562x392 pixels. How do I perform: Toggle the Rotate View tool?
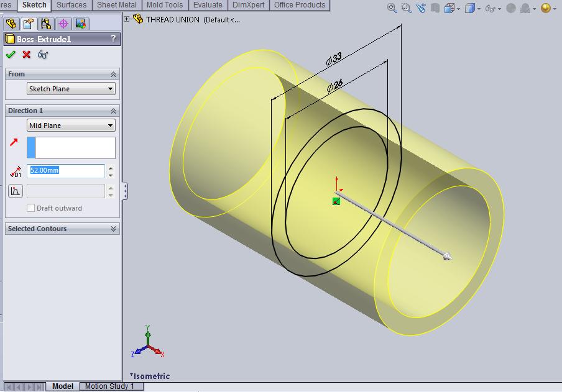click(421, 7)
